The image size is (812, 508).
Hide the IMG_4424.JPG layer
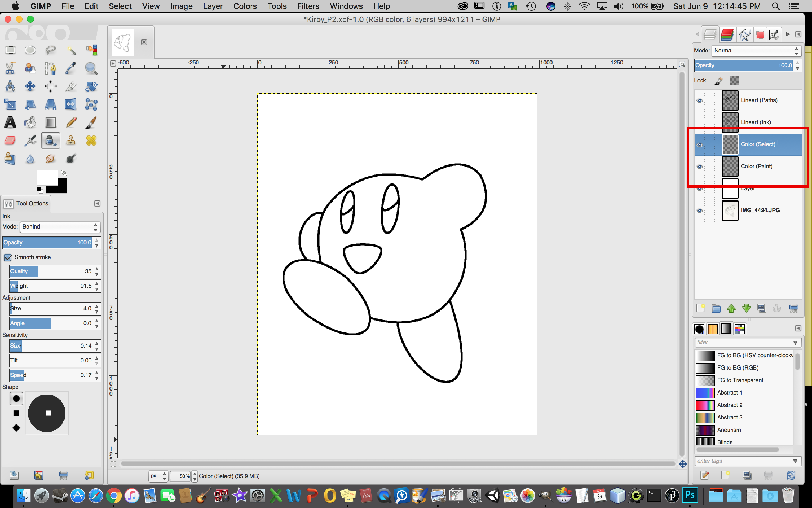tap(700, 211)
